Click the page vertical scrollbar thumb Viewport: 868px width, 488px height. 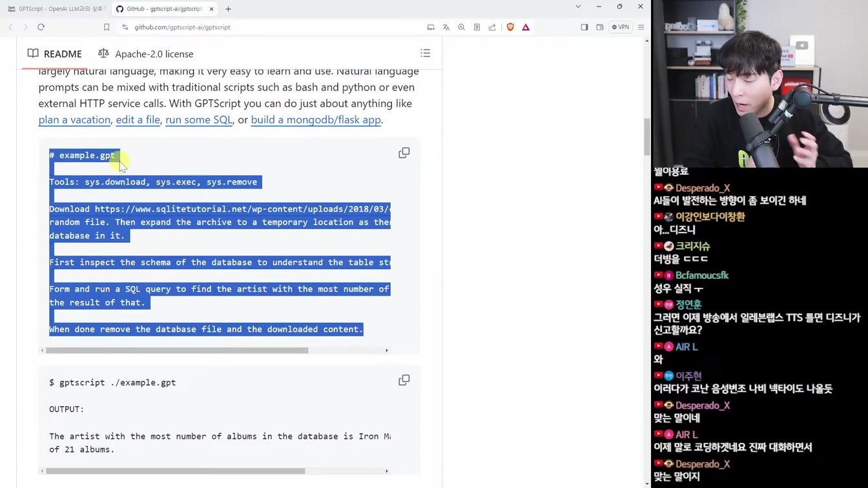pyautogui.click(x=647, y=137)
